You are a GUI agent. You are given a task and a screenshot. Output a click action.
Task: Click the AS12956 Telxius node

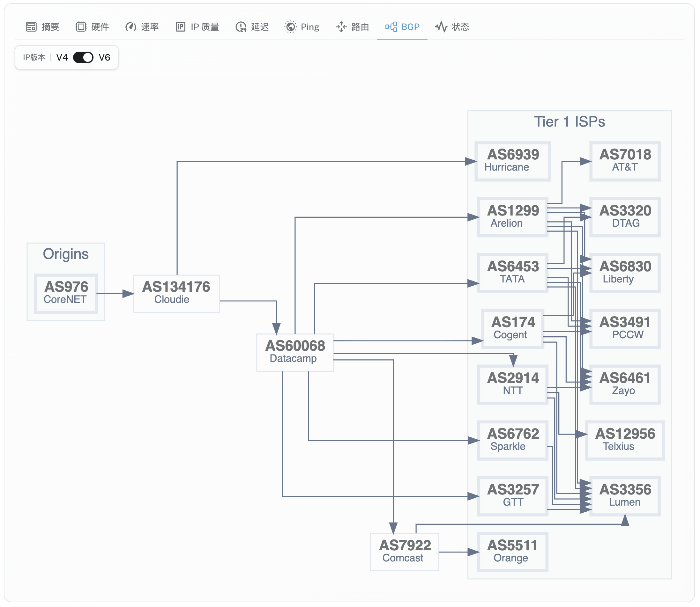click(625, 440)
